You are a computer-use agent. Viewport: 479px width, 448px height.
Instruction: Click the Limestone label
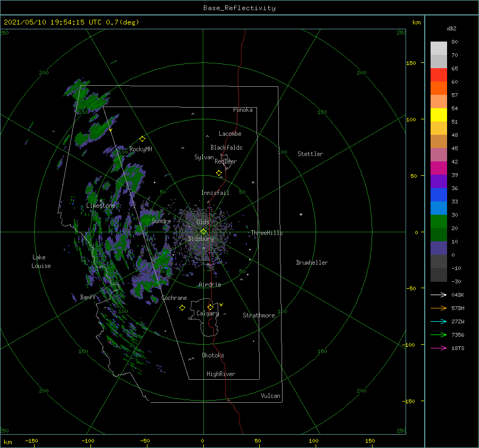pyautogui.click(x=101, y=206)
